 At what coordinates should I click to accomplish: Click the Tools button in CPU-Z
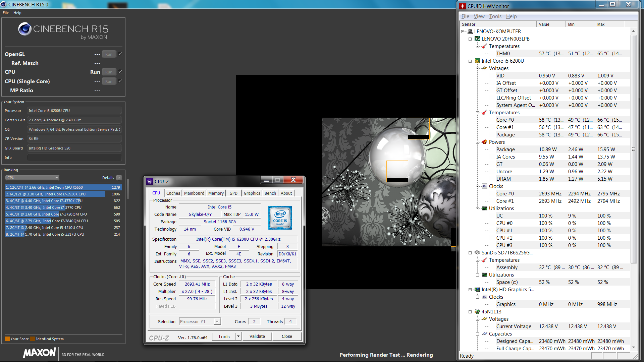(x=224, y=336)
